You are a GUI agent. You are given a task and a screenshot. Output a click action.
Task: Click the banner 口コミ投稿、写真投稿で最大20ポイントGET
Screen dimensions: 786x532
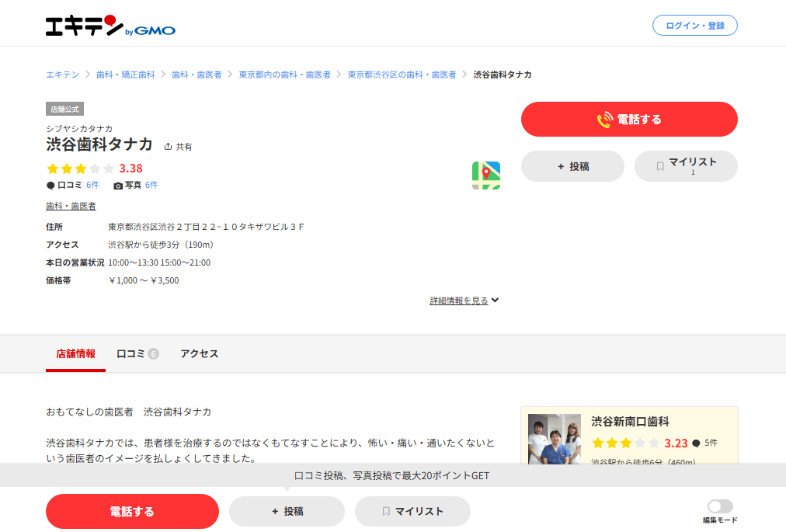[x=391, y=476]
